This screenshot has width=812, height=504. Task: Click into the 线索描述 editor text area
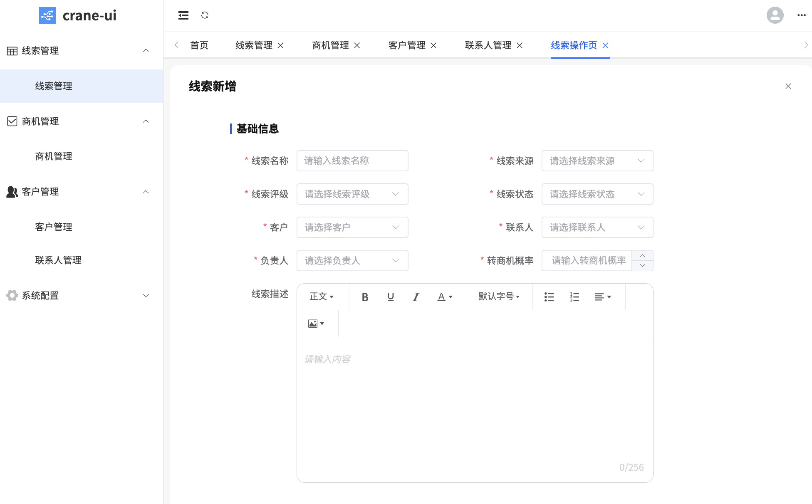click(x=475, y=410)
